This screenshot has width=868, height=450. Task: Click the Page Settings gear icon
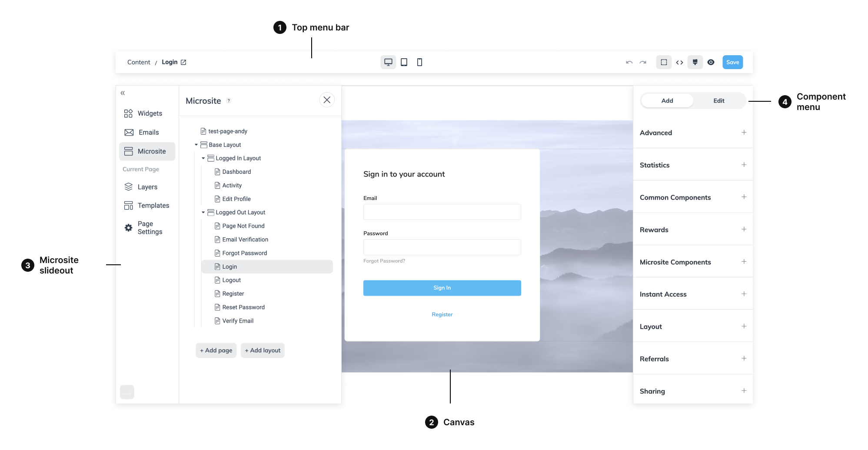(x=128, y=228)
